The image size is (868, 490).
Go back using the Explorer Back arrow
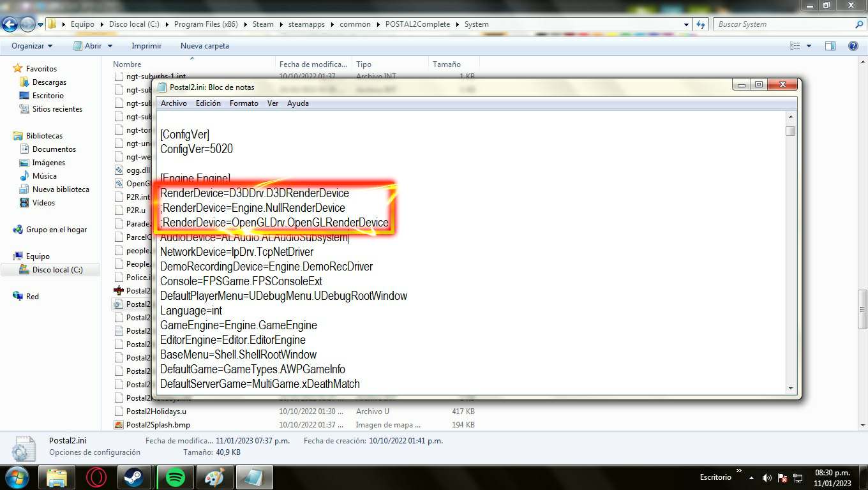click(10, 24)
